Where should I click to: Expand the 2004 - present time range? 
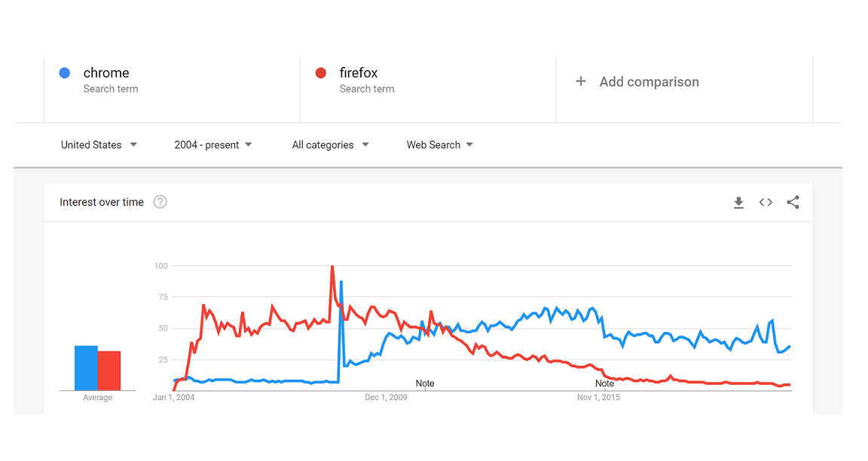(213, 145)
